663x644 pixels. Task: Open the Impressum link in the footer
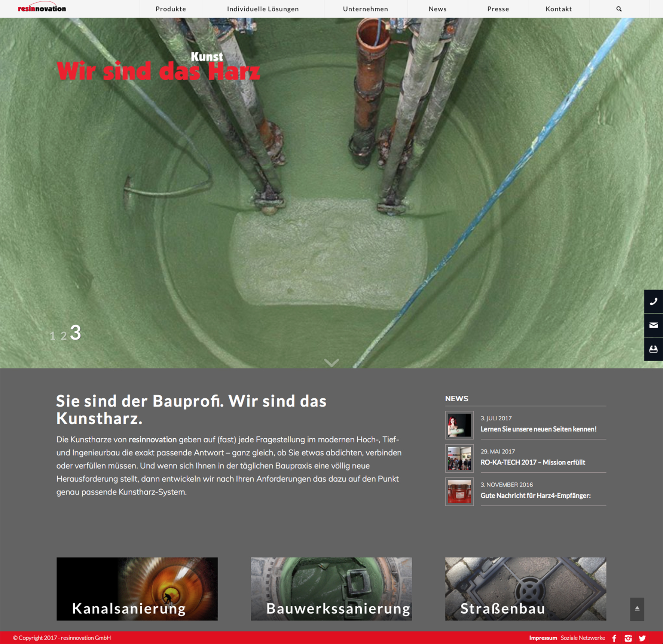pos(543,638)
